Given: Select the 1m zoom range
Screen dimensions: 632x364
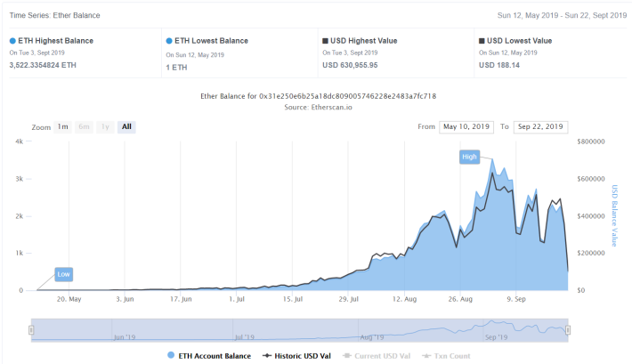Looking at the screenshot, I should click(x=63, y=127).
